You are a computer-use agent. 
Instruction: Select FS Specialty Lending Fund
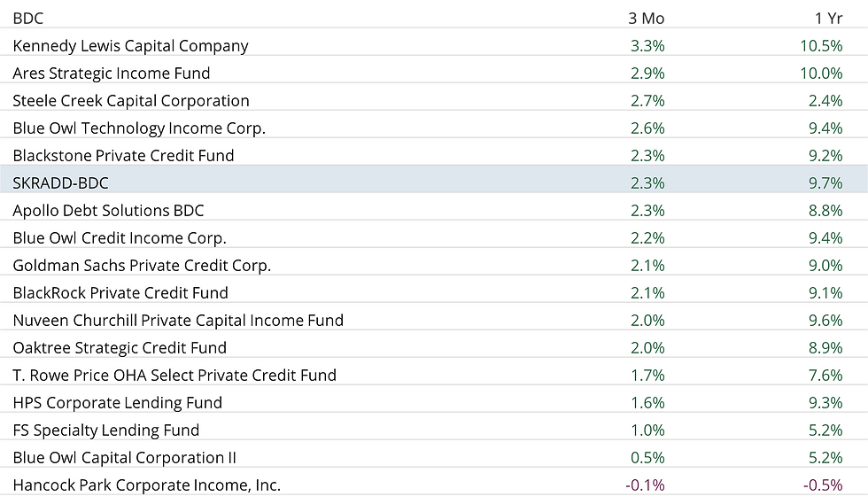tap(106, 430)
